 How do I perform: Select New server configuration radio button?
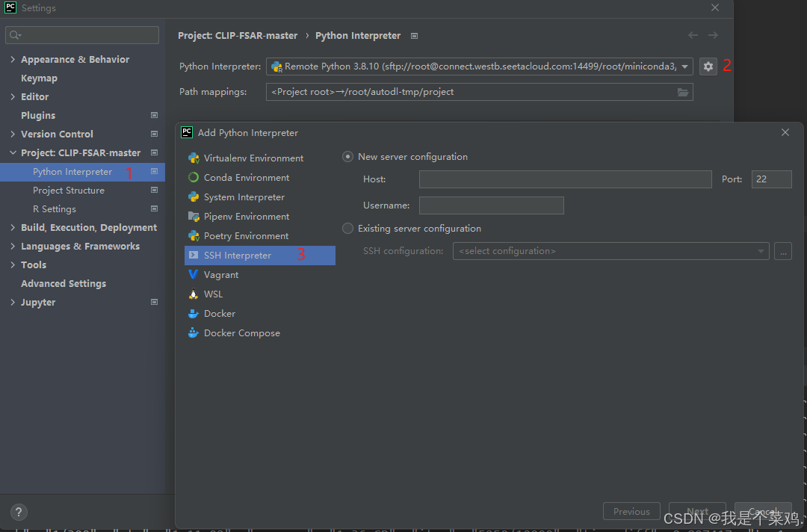(348, 157)
